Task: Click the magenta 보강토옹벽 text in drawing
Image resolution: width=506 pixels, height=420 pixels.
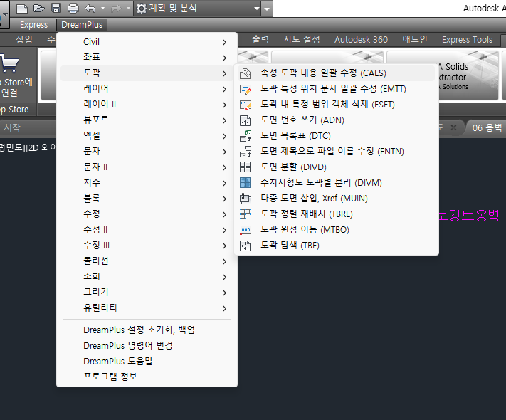Action: pos(469,215)
